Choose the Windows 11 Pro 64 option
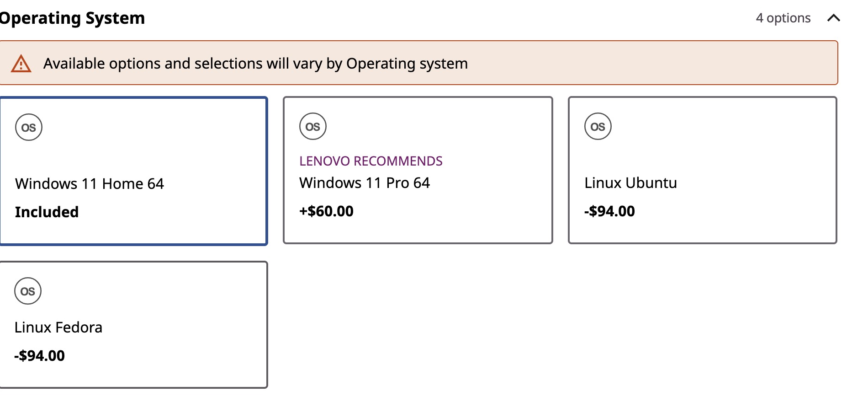This screenshot has width=868, height=397. (x=418, y=170)
